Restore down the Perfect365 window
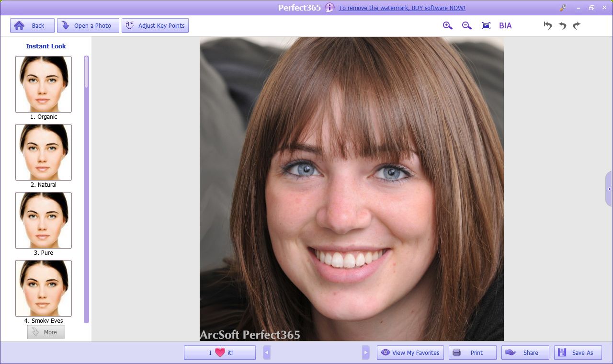 pyautogui.click(x=591, y=8)
